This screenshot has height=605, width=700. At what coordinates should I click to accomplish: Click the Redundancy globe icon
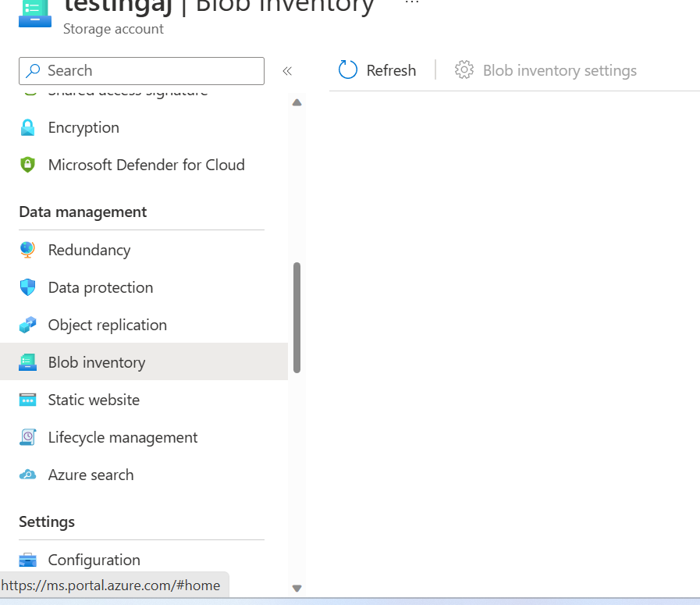tap(28, 250)
